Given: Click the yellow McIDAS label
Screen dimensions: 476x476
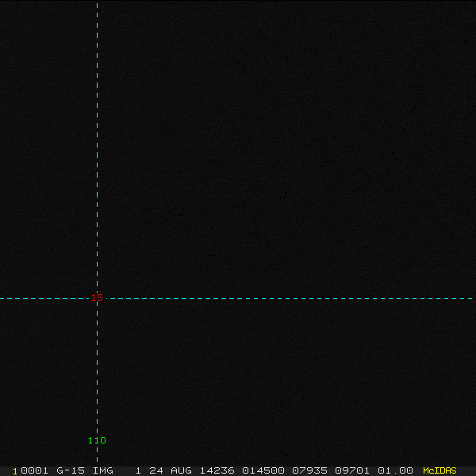Looking at the screenshot, I should coord(440,470).
